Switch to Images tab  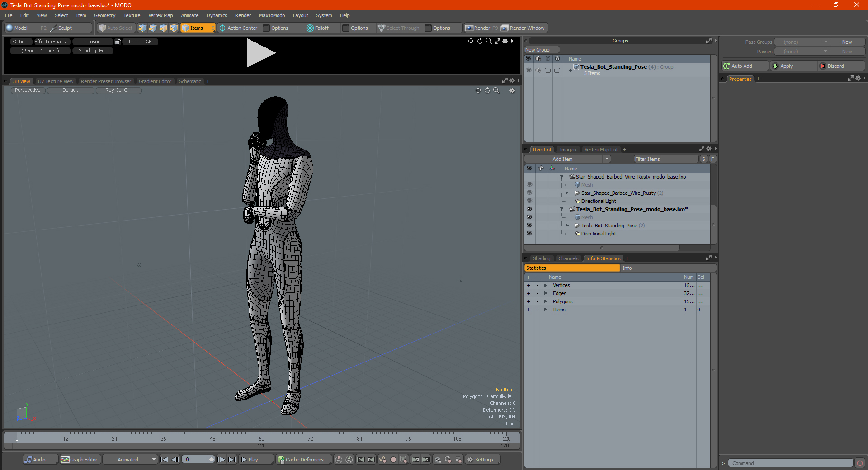pyautogui.click(x=567, y=150)
